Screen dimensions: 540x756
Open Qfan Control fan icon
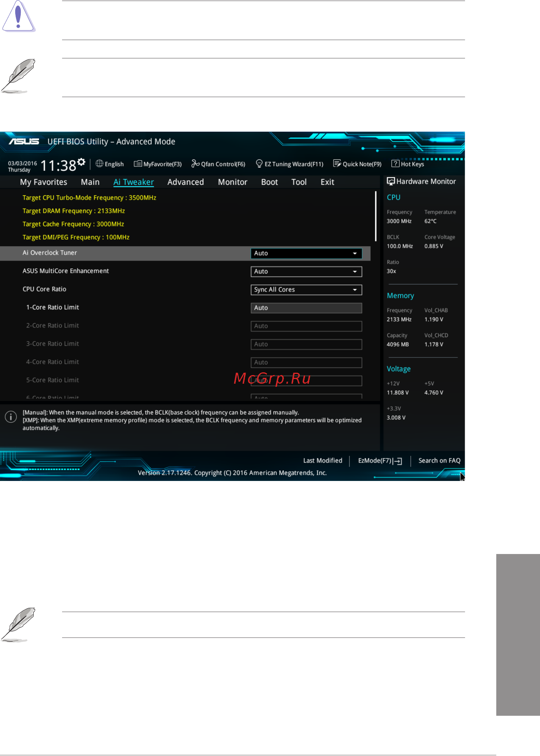(x=195, y=164)
